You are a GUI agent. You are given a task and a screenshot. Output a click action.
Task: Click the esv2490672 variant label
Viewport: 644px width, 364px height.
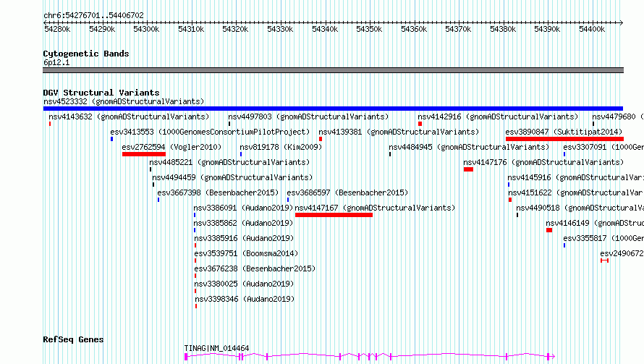622,253
